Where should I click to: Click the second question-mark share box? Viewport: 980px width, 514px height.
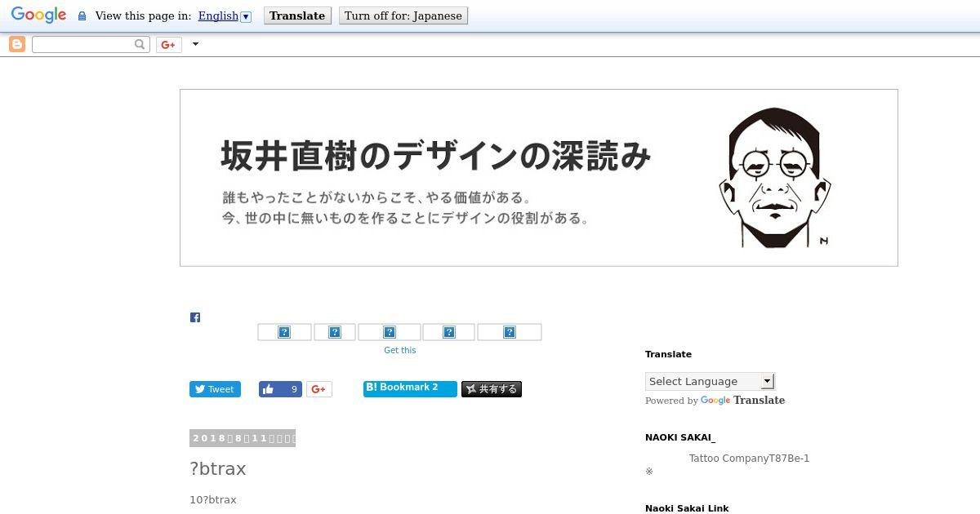click(335, 332)
